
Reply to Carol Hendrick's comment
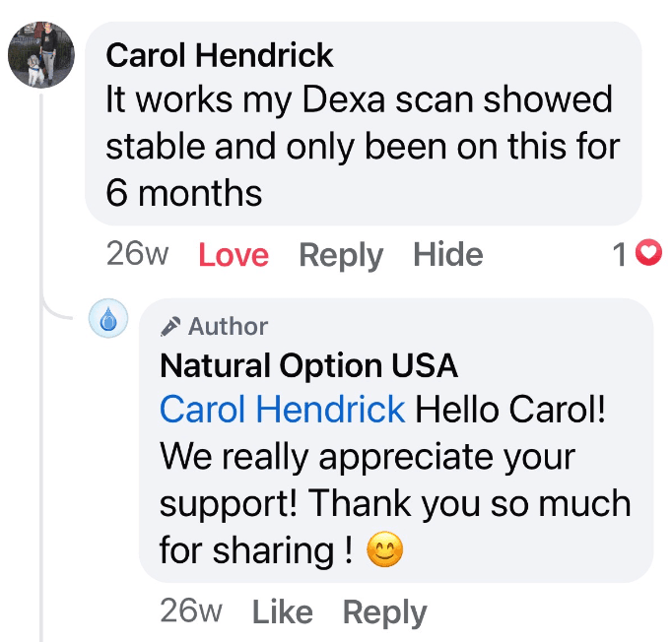[x=341, y=255]
